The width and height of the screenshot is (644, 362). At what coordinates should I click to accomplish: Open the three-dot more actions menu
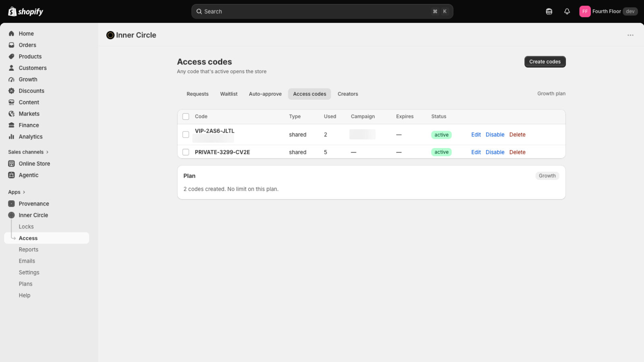click(x=630, y=35)
